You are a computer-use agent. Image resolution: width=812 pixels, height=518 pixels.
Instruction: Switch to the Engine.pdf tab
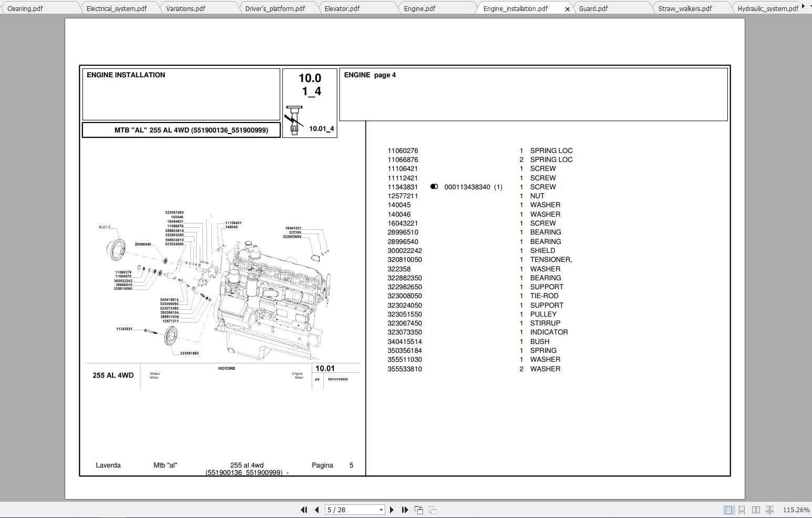pos(420,8)
